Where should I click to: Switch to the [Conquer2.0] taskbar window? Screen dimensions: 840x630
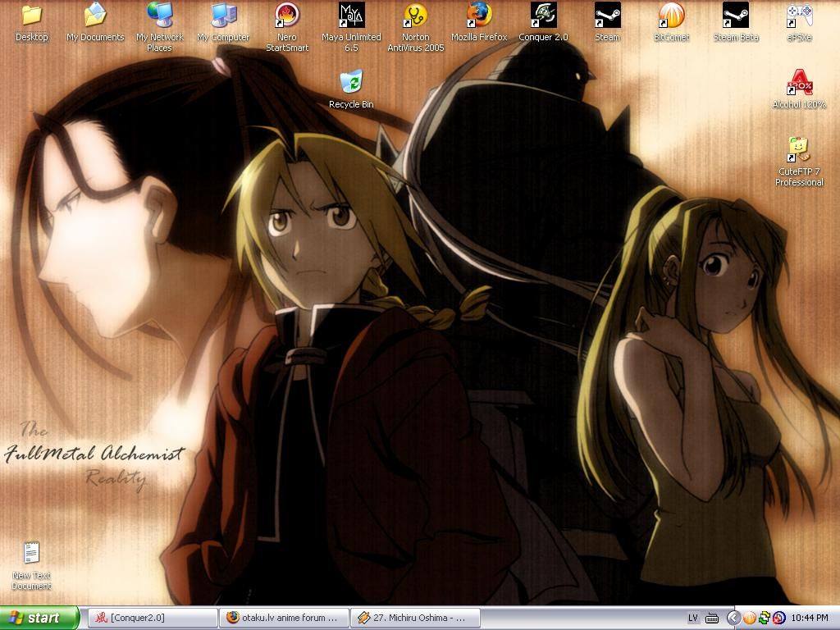point(152,619)
